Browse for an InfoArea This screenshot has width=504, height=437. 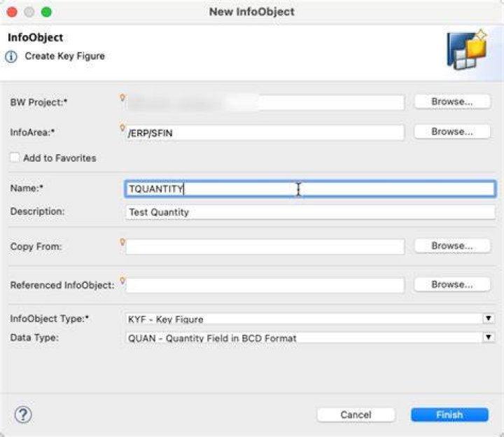(452, 132)
